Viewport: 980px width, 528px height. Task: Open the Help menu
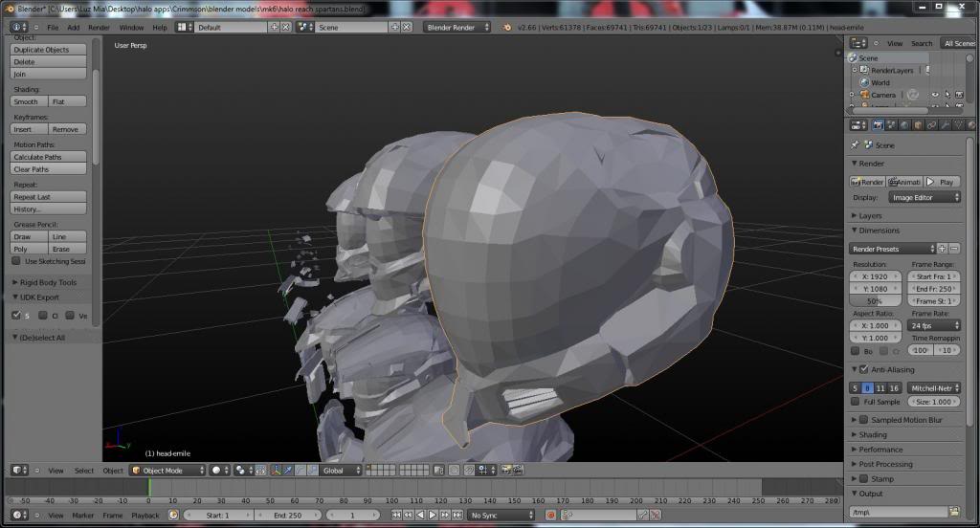[160, 28]
